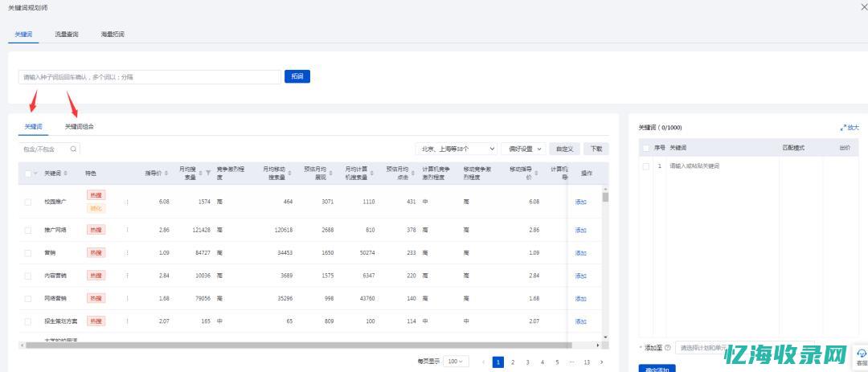The height and width of the screenshot is (372, 868).
Task: Click the 包含/不包含 filter input
Action: 49,149
